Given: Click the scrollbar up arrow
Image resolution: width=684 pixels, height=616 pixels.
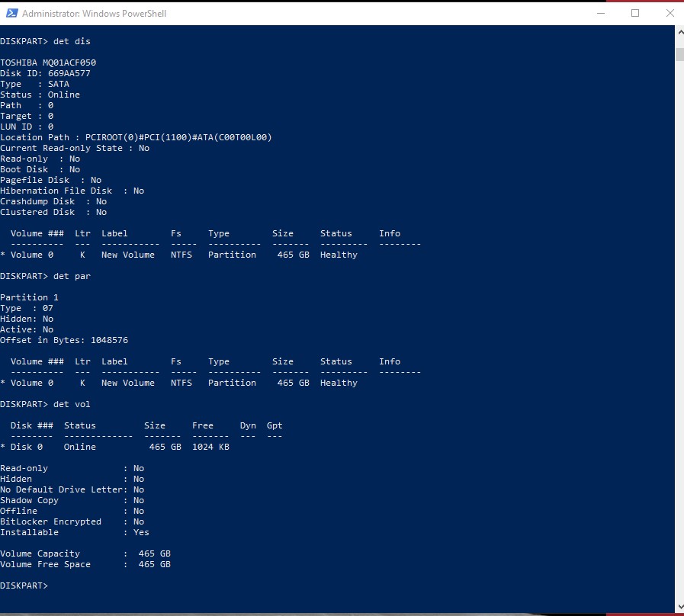Looking at the screenshot, I should click(679, 34).
